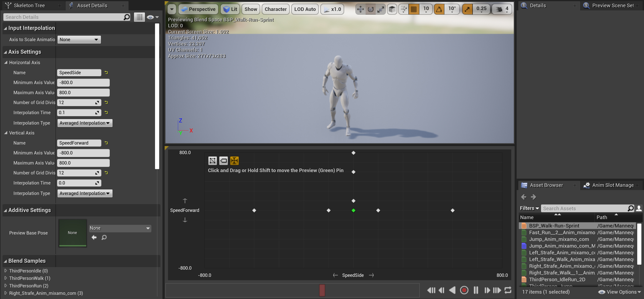Toggle animation looping button

[508, 290]
